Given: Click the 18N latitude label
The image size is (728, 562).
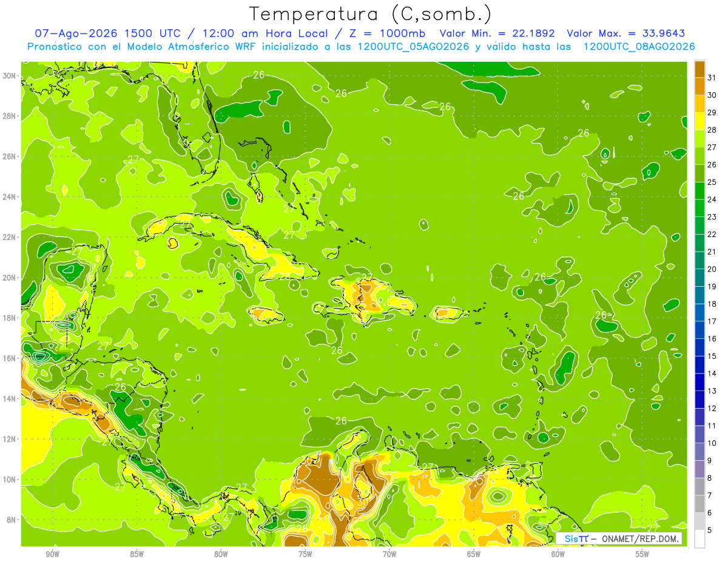Looking at the screenshot, I should point(10,318).
